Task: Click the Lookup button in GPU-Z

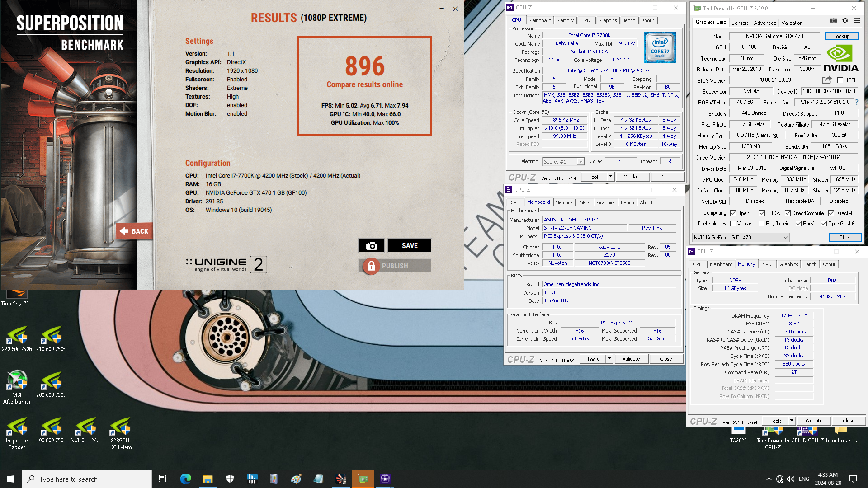Action: pos(841,36)
